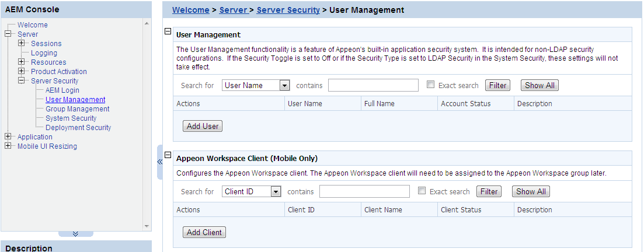Click the Account Status column header
This screenshot has height=252, width=644.
coord(476,104)
